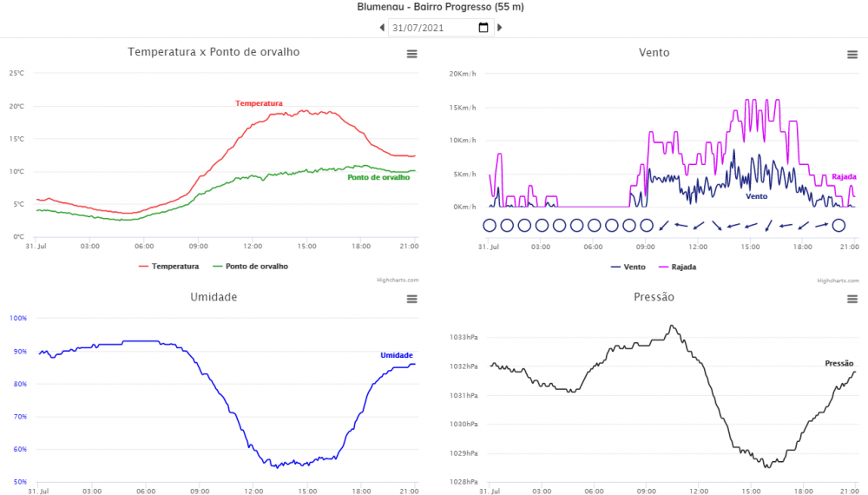Viewport: 868px width, 495px height.
Task: Go to the previous day arrow
Action: pyautogui.click(x=382, y=28)
